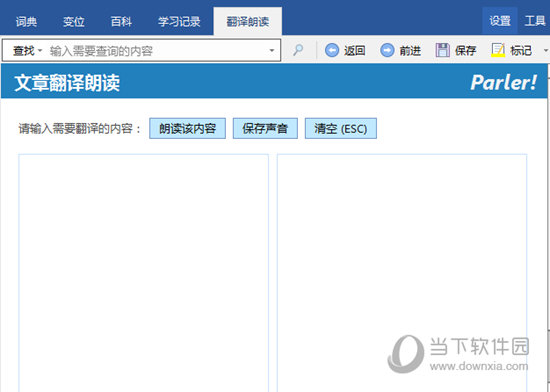The height and width of the screenshot is (392, 550).
Task: Open the 设置 menu
Action: [x=500, y=21]
